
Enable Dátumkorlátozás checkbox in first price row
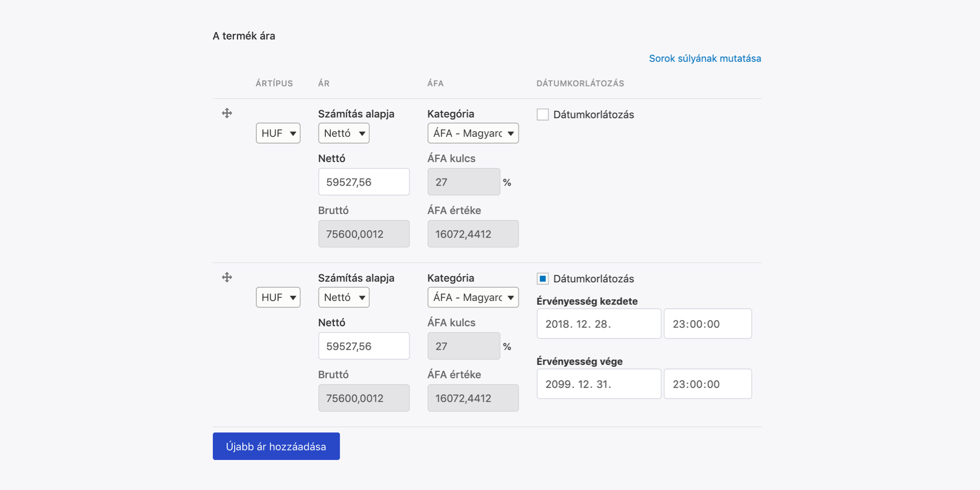(x=542, y=115)
